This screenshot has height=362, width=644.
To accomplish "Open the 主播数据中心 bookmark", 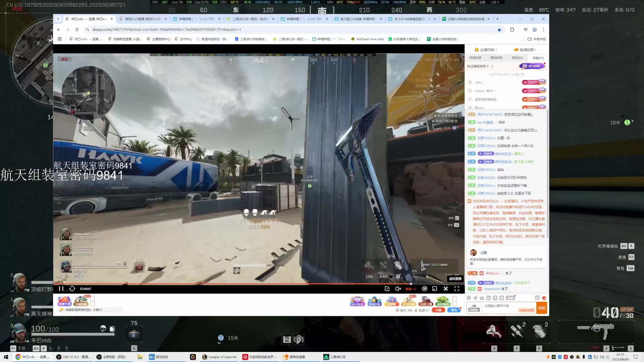I will 159,39.
